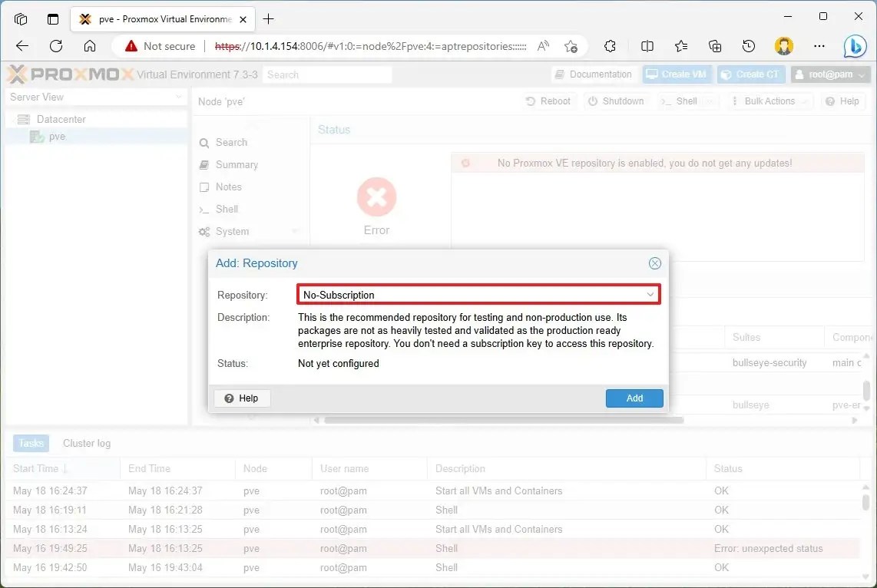The height and width of the screenshot is (588, 877).
Task: Toggle Split screen icon in toolbar
Action: tap(647, 46)
